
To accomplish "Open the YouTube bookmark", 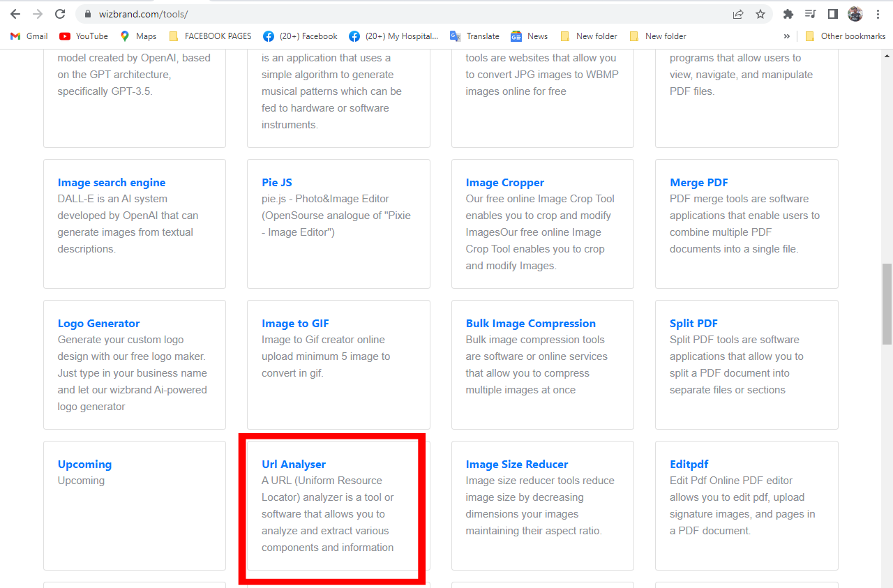I will [84, 36].
